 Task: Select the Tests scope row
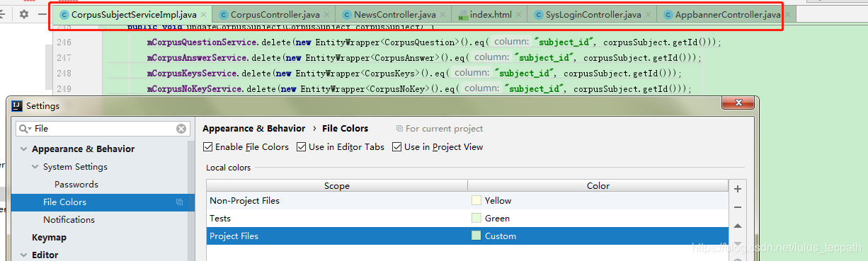click(x=467, y=219)
